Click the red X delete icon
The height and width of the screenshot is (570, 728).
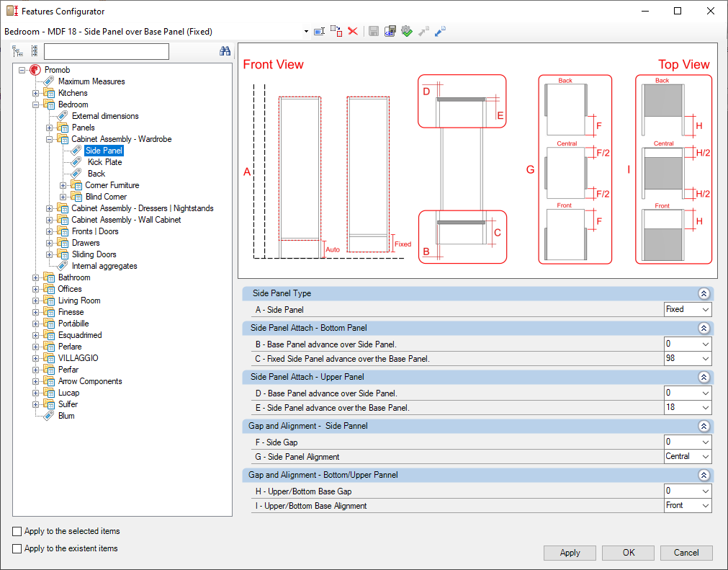point(353,31)
